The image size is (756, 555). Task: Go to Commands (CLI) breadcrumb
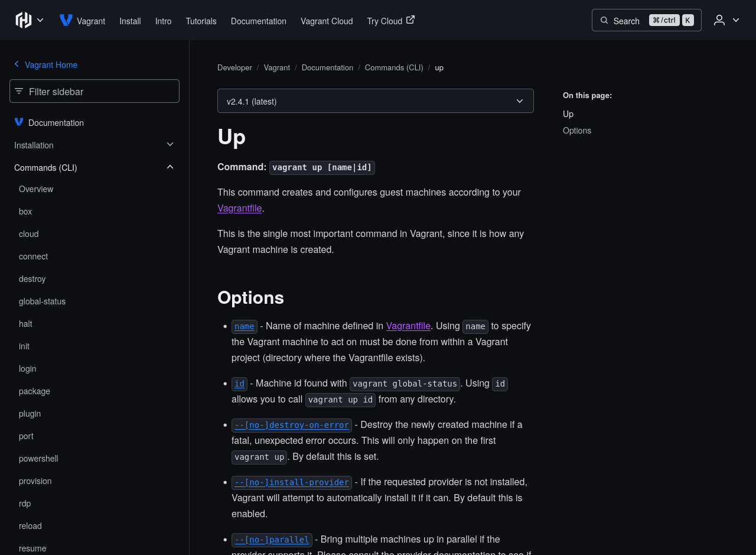[394, 67]
